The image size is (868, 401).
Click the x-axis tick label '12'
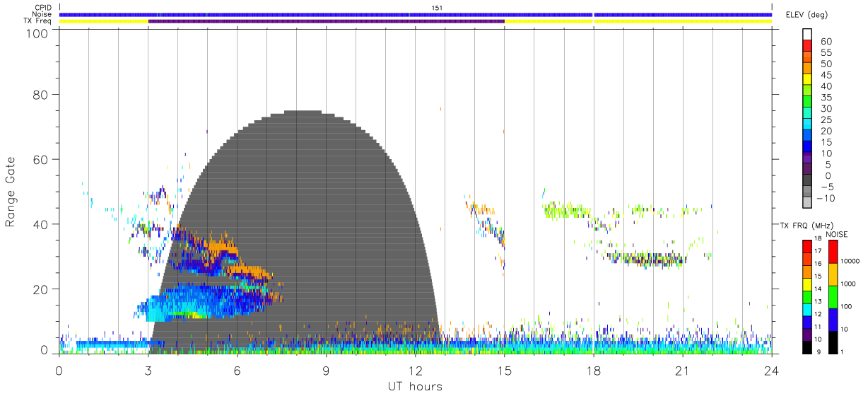coord(416,371)
